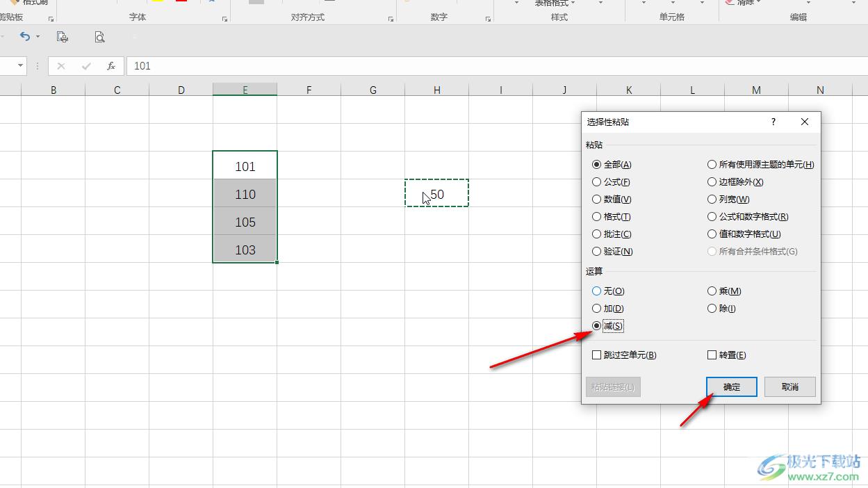Select column F header
Image resolution: width=868 pixels, height=488 pixels.
click(x=309, y=90)
